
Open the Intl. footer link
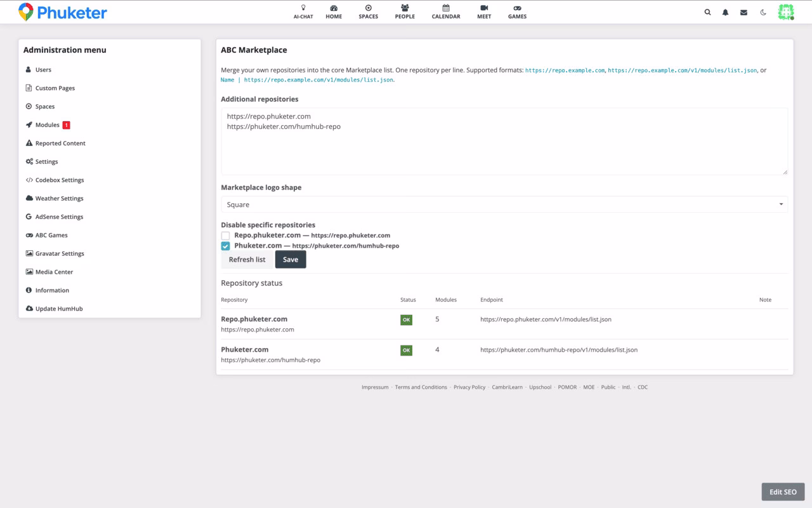pos(627,387)
